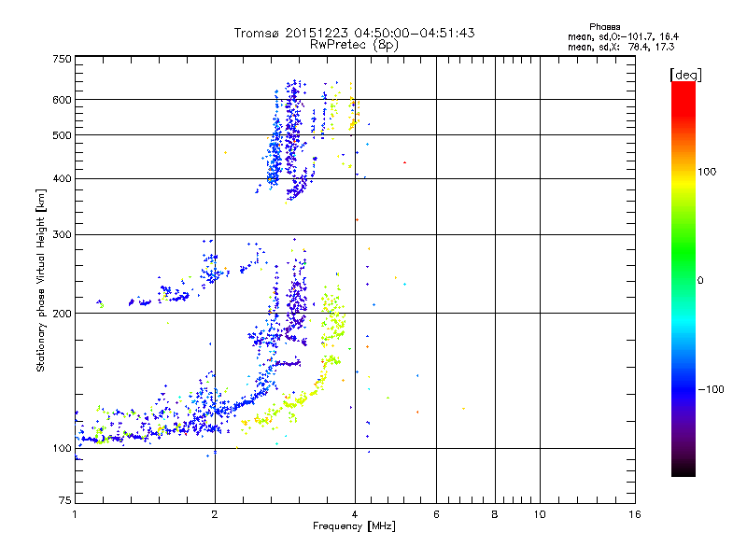Click the y-axis tick label '750'

[x=62, y=59]
